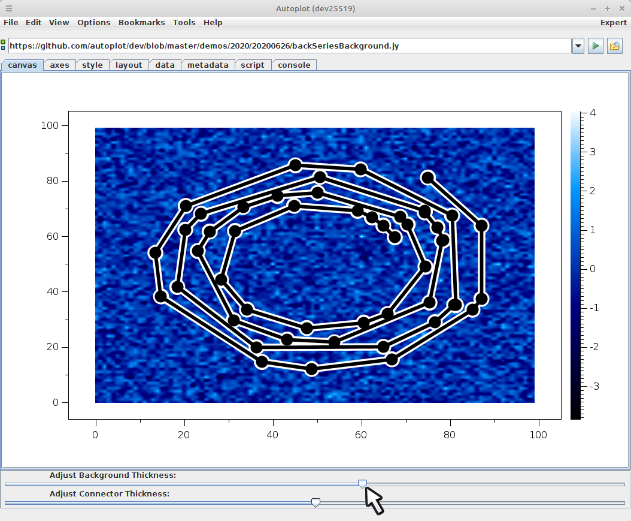Click y-axis label 80
The image size is (631, 521).
52,181
